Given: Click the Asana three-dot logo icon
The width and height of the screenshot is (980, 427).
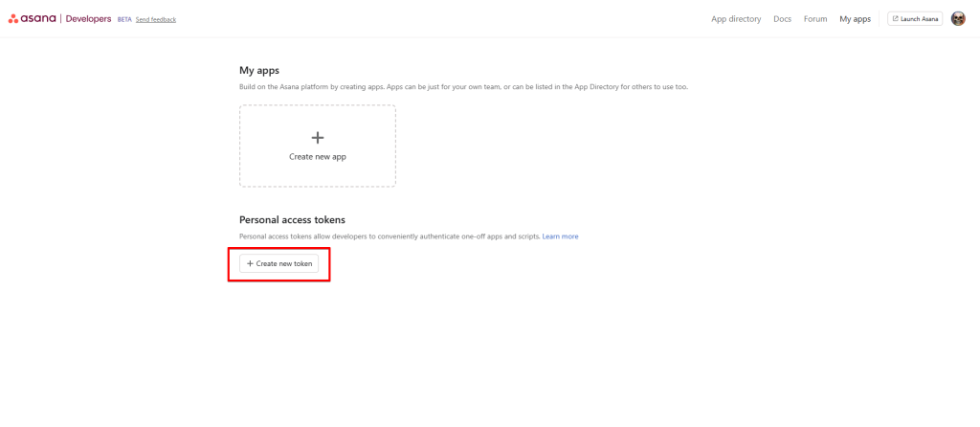Looking at the screenshot, I should tap(13, 19).
